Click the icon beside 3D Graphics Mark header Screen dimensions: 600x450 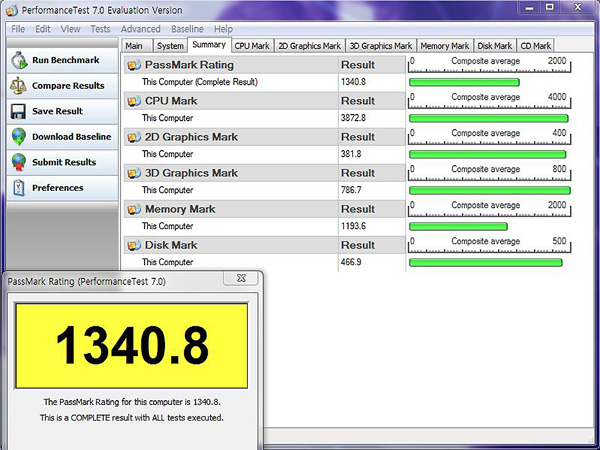click(134, 173)
